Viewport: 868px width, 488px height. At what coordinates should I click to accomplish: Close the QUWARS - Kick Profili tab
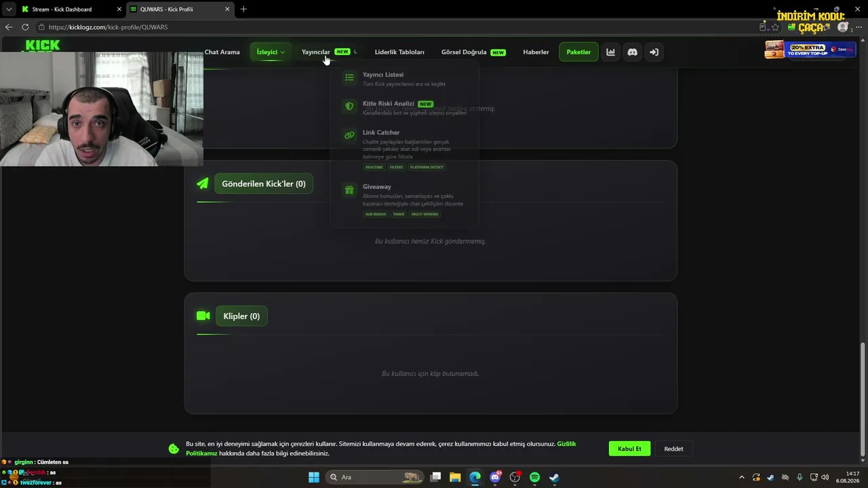[227, 9]
